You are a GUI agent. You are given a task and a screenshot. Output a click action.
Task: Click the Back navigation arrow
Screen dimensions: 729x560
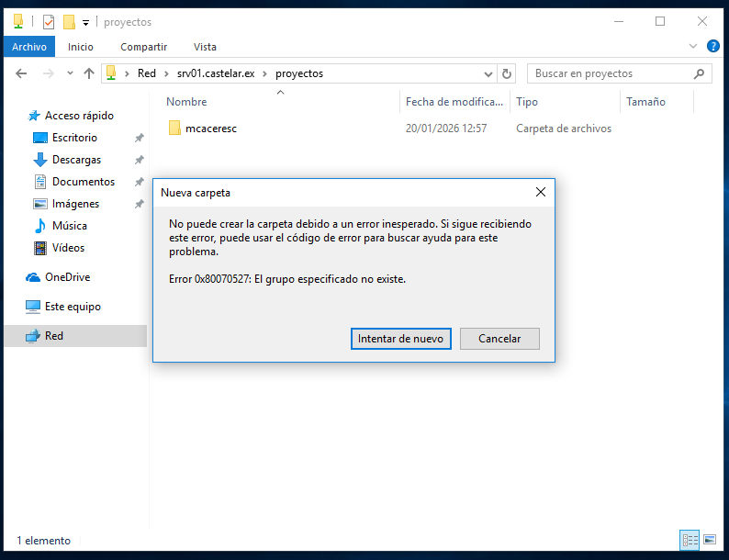(21, 73)
